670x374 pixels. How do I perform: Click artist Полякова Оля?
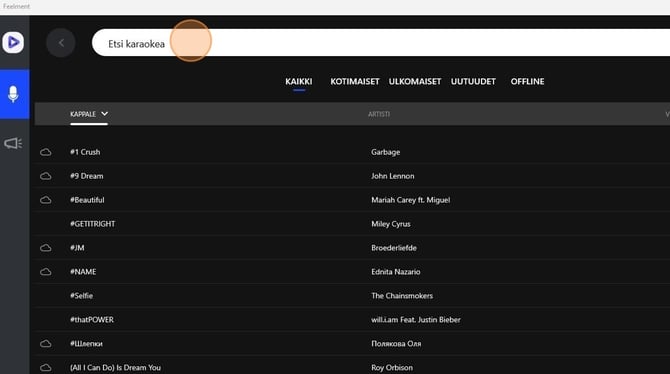pos(396,344)
